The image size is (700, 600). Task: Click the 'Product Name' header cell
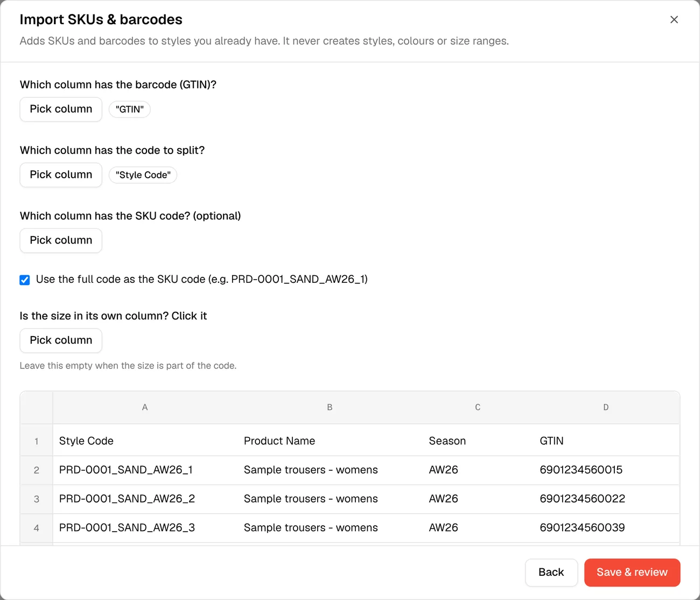[330, 441]
